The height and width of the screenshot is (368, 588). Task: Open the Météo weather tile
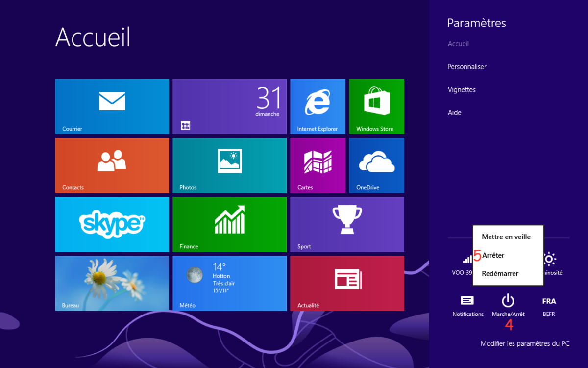(x=229, y=283)
